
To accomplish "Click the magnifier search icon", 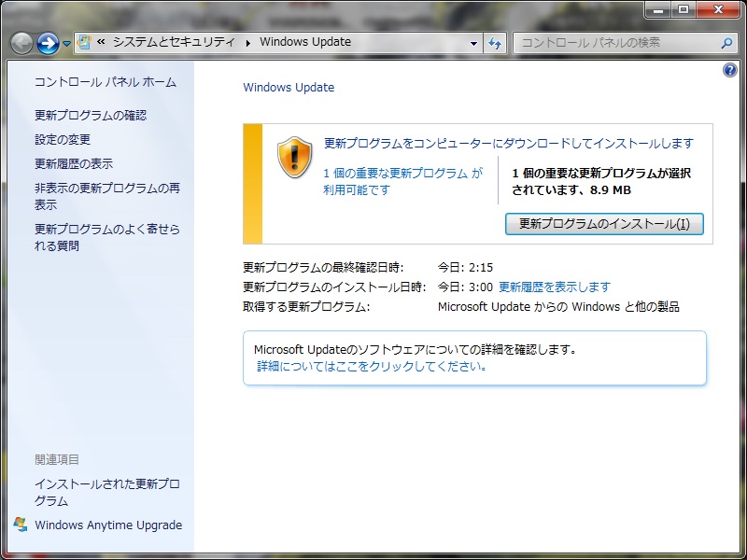I will 726,43.
